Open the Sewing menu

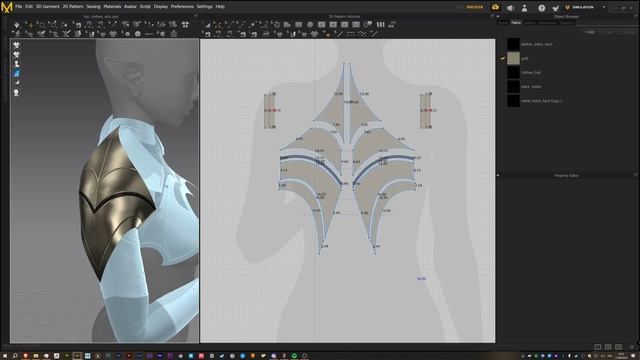pyautogui.click(x=93, y=7)
